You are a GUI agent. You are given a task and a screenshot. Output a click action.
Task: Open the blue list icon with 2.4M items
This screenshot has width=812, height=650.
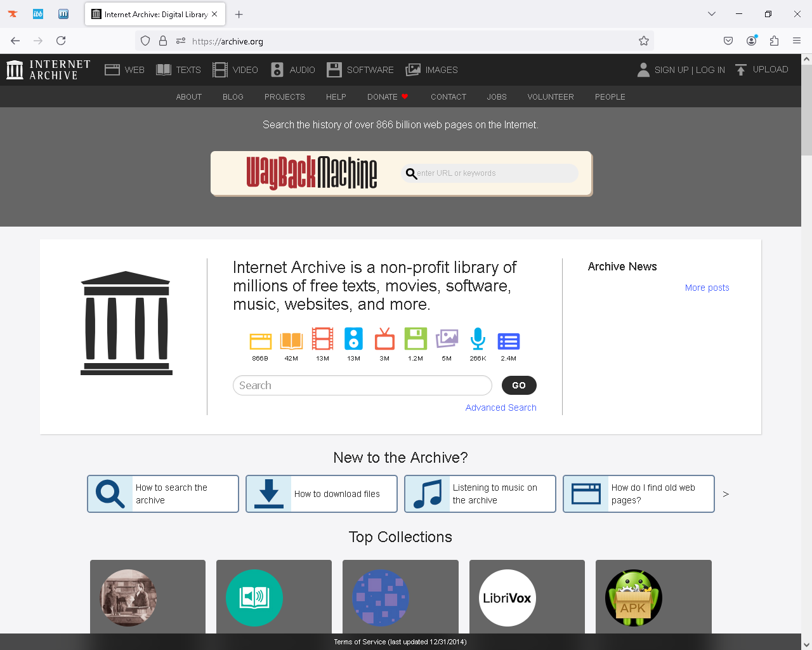coord(509,342)
